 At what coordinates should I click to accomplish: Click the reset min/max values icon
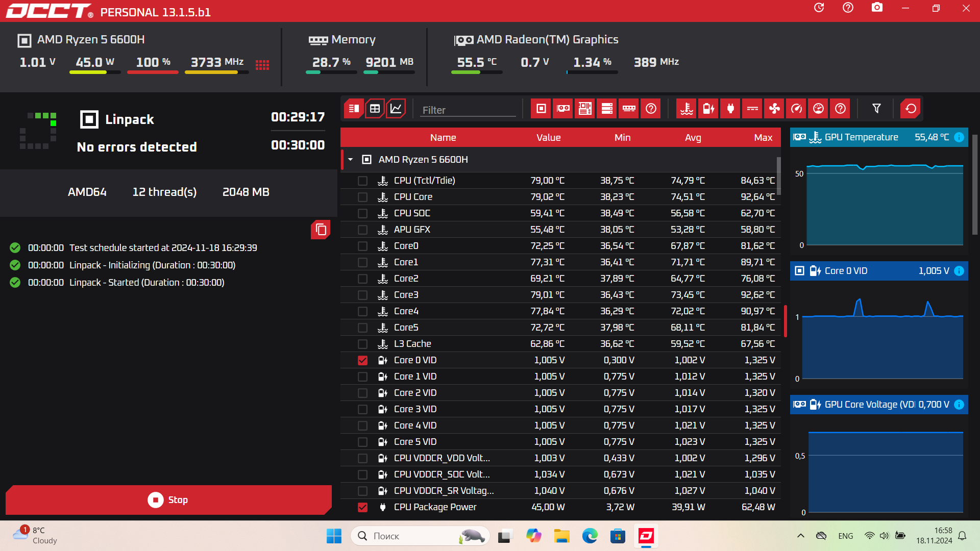[910, 109]
